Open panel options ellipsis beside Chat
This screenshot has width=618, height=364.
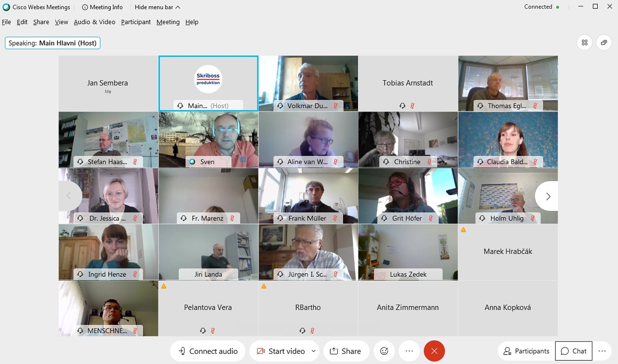(x=602, y=351)
